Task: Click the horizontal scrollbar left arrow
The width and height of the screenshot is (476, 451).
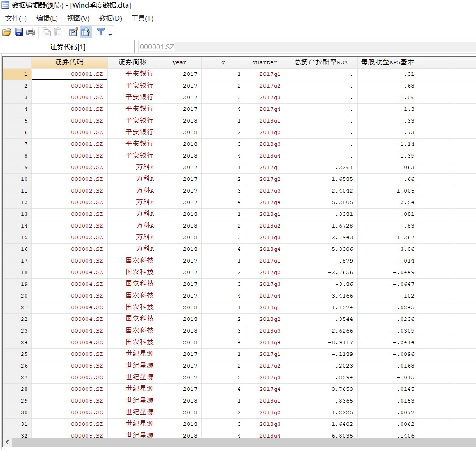Action: pyautogui.click(x=7, y=442)
